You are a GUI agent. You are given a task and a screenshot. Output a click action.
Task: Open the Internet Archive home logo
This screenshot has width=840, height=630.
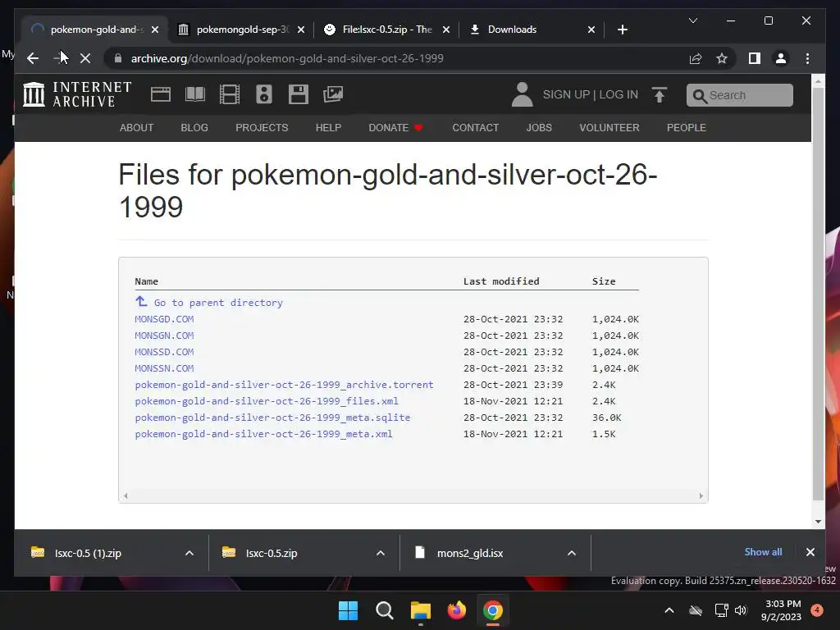pyautogui.click(x=77, y=94)
